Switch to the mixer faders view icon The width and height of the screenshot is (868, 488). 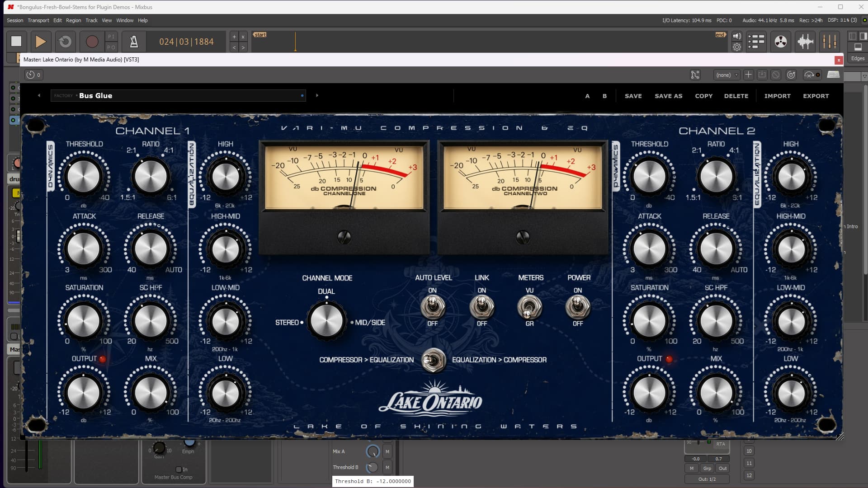click(x=830, y=42)
